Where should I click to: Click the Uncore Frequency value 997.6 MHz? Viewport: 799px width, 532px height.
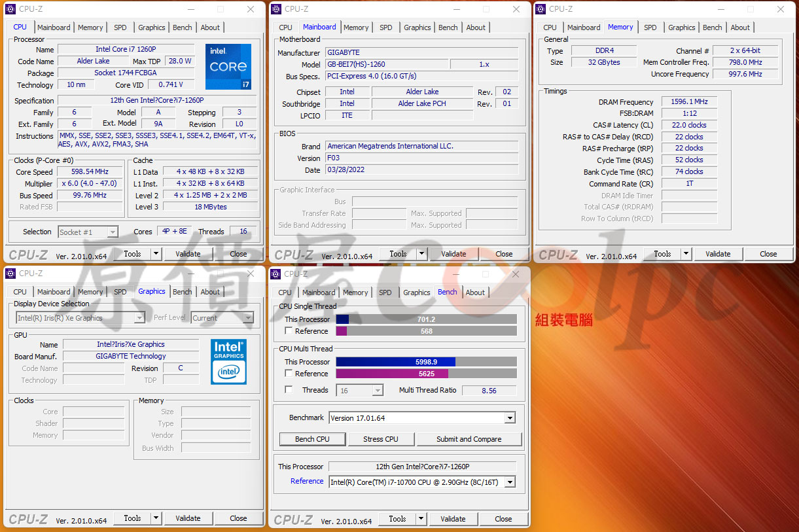coord(745,74)
